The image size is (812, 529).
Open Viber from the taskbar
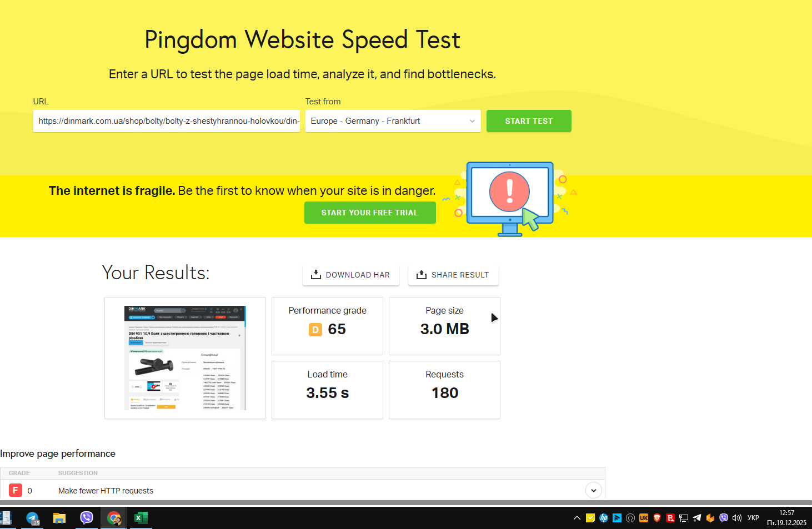point(87,518)
